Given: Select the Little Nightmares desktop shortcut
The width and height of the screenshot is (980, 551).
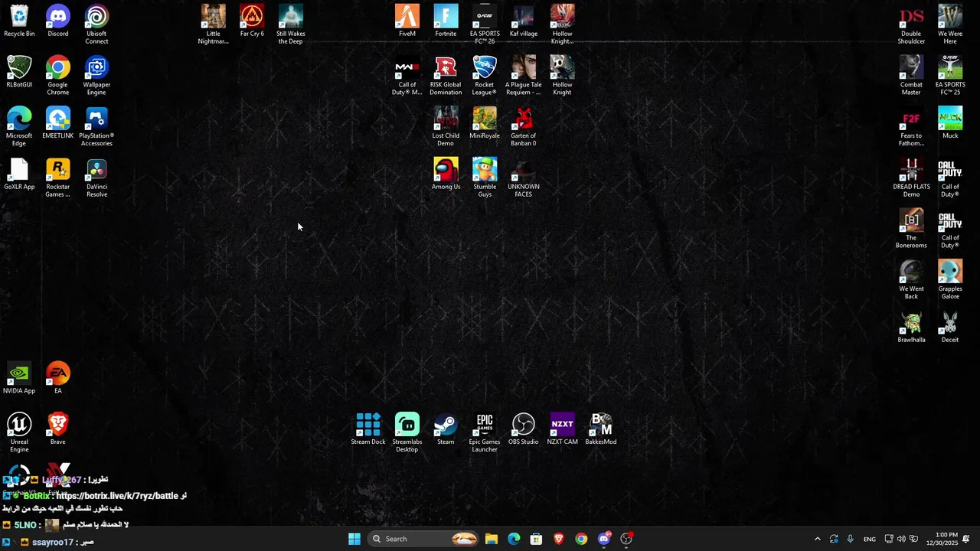Looking at the screenshot, I should pos(214,24).
